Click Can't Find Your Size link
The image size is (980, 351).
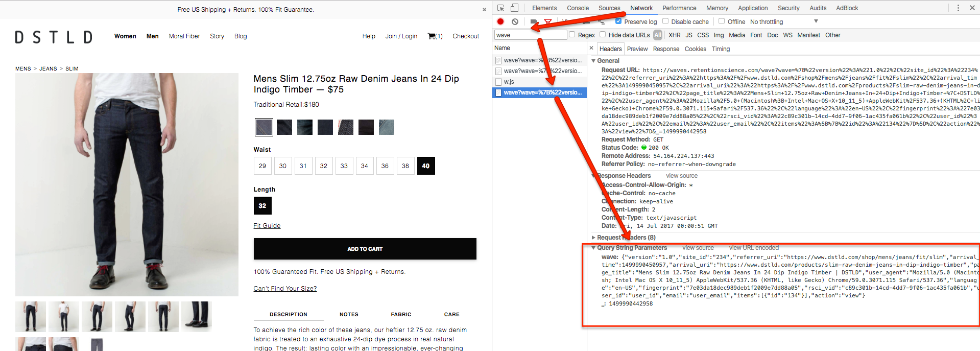click(285, 289)
